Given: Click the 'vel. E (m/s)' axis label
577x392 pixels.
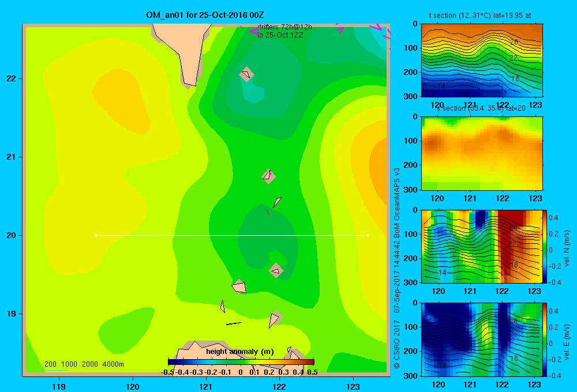Looking at the screenshot, I should click(x=567, y=342).
